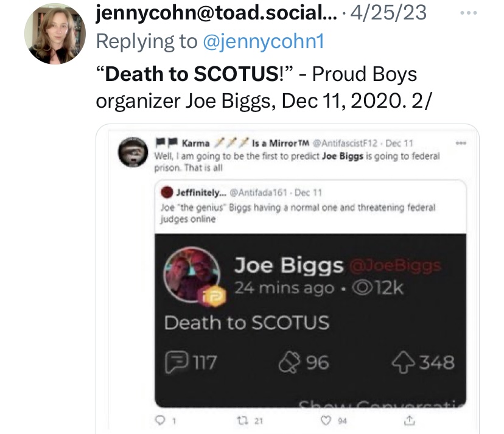Open the embedded tweet's three-dot menu
504x434 pixels.
461,143
